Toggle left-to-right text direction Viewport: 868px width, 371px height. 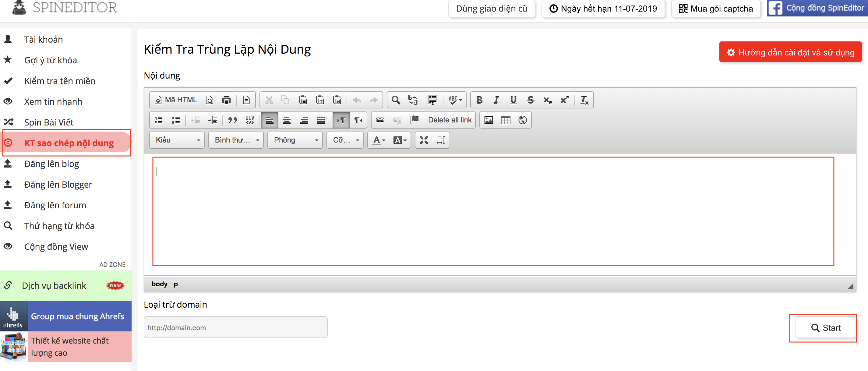click(341, 120)
